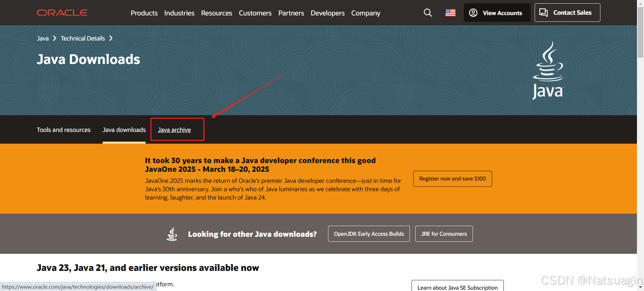Open the Company menu
This screenshot has height=291, width=644.
tap(366, 13)
